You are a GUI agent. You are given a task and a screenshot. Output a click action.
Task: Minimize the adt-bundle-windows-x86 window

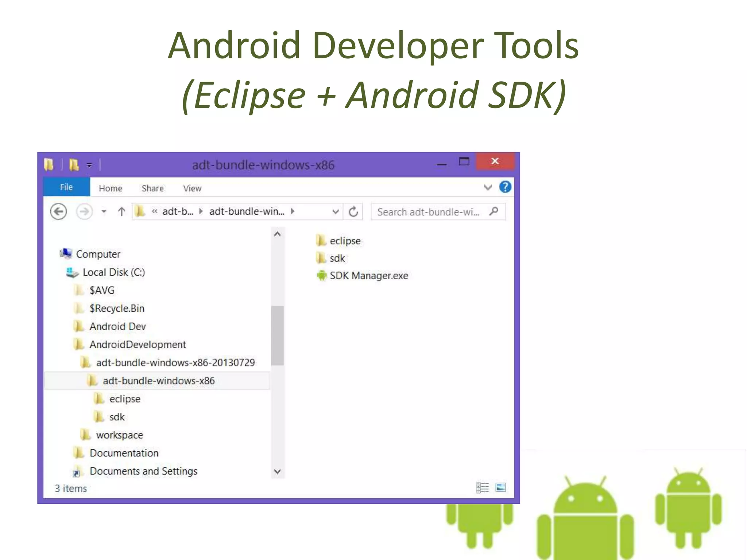click(442, 164)
